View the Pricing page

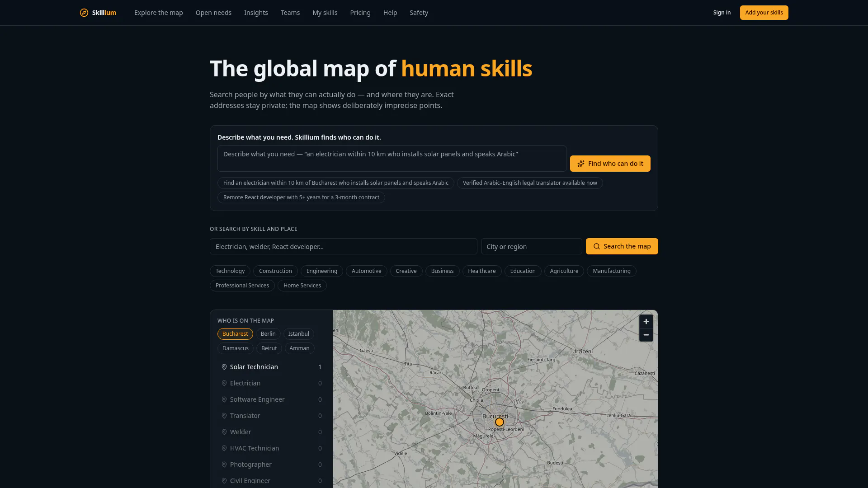pos(360,13)
